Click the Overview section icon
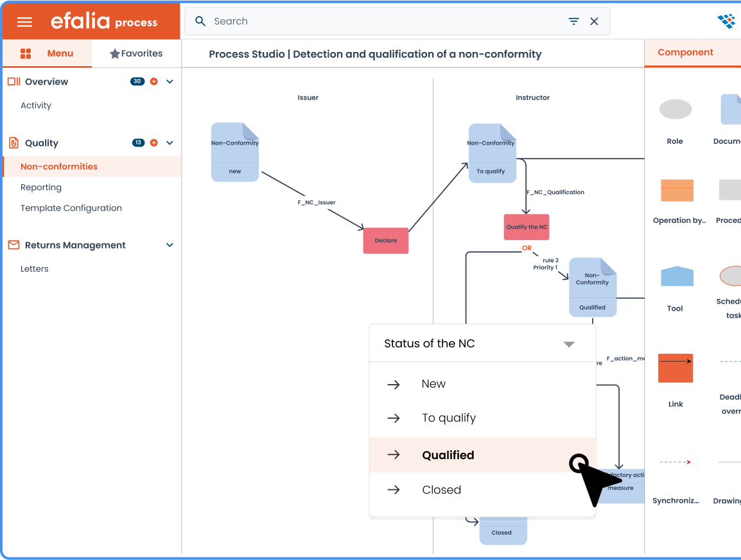Image resolution: width=741 pixels, height=560 pixels. pos(13,82)
